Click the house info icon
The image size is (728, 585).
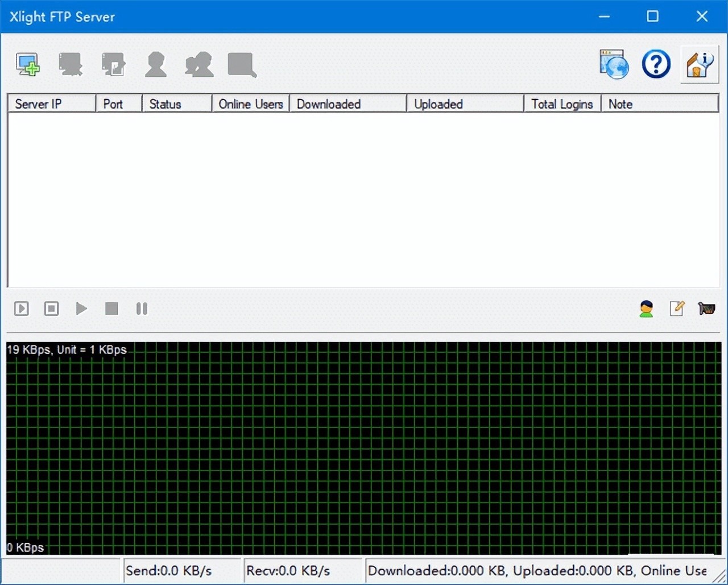[699, 64]
